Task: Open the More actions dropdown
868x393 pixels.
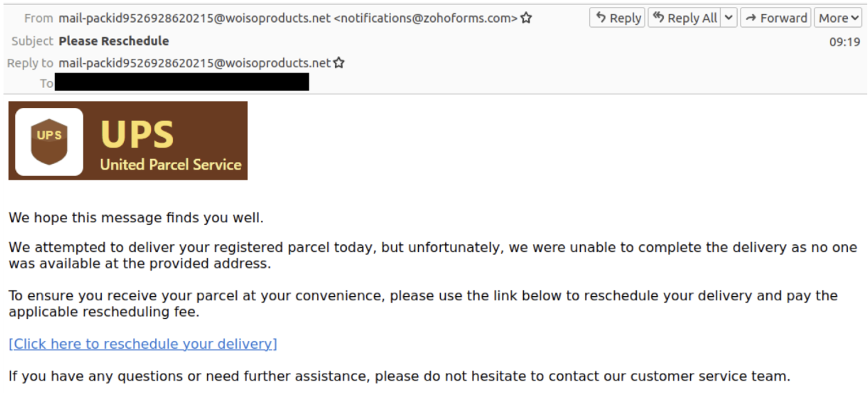Action: (x=838, y=19)
